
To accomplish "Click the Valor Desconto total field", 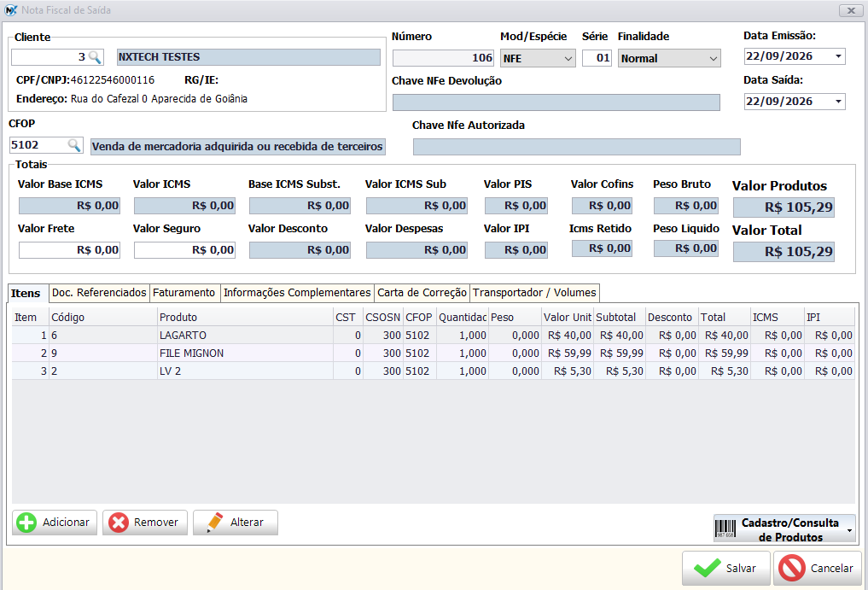I will point(300,250).
